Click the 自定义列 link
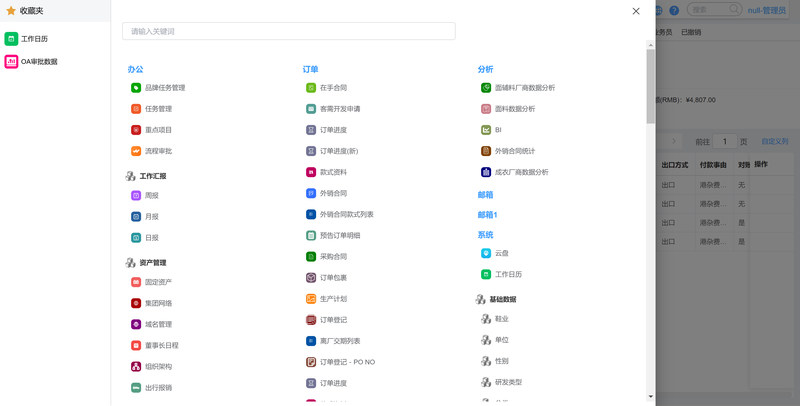 click(774, 141)
